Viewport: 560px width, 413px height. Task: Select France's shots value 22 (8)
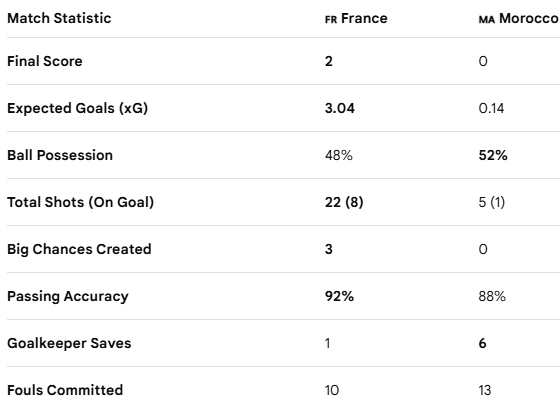click(344, 202)
